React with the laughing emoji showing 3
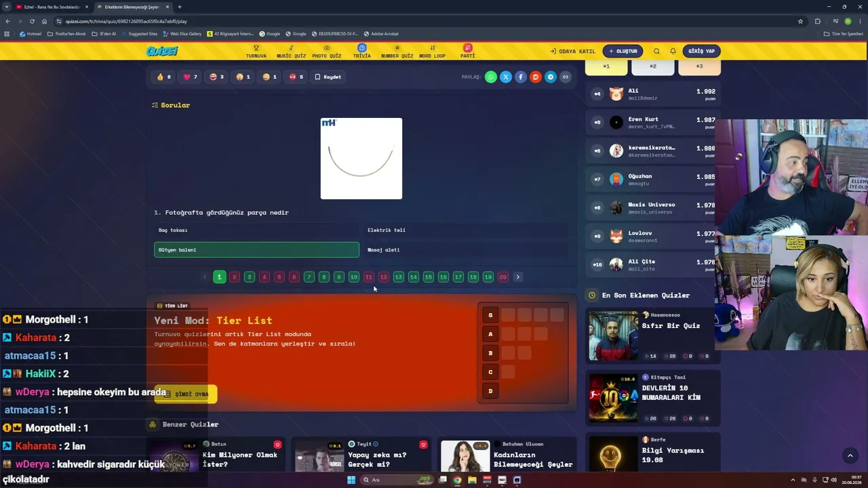 tap(217, 77)
